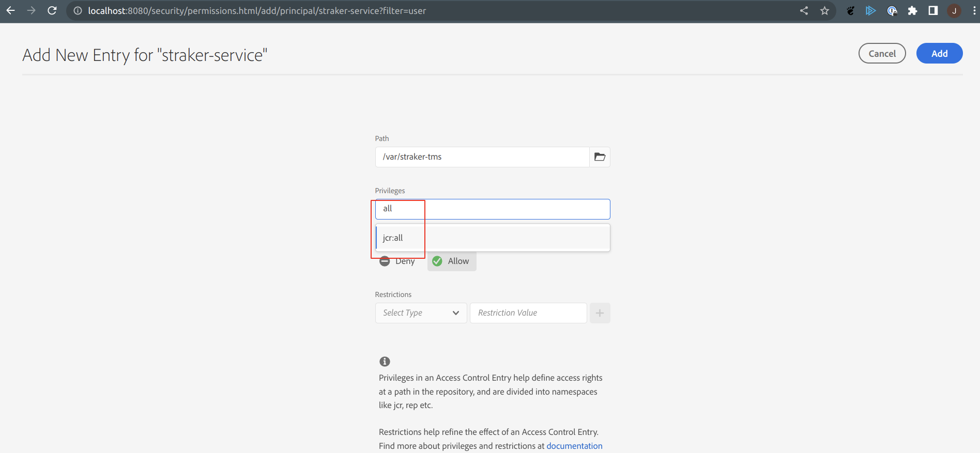Open the Chrome profile avatar J
The width and height of the screenshot is (980, 453).
click(954, 11)
